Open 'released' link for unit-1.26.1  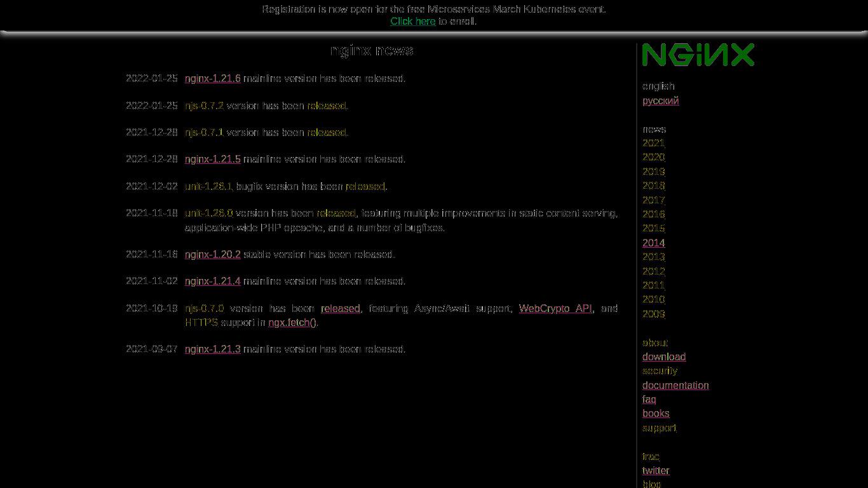[x=365, y=187]
